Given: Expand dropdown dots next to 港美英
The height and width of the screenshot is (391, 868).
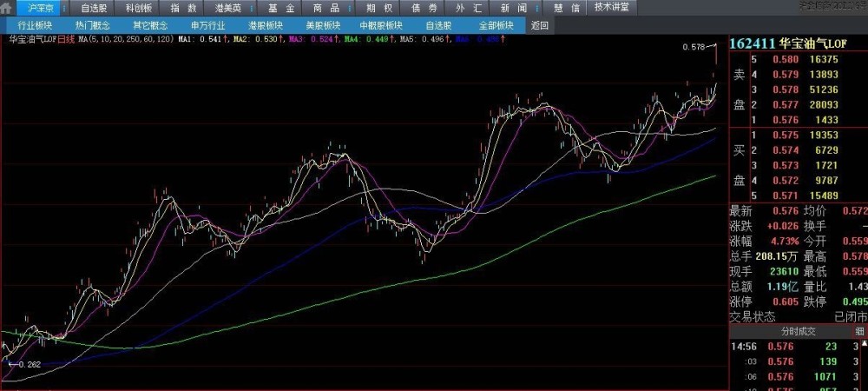Looking at the screenshot, I should click(251, 9).
